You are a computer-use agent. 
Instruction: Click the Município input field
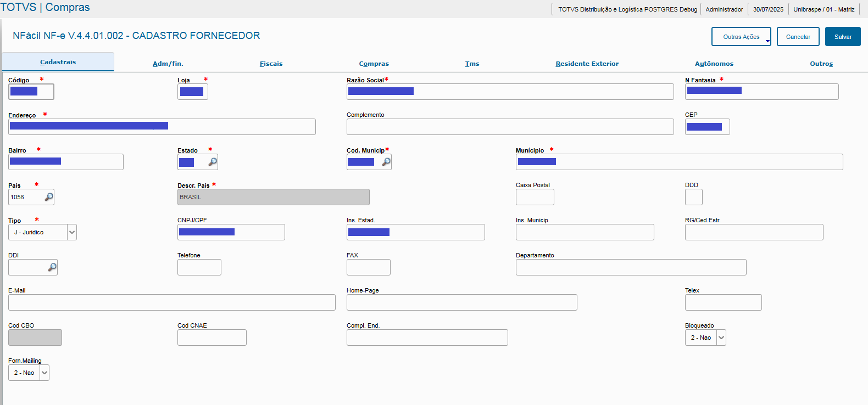(x=680, y=162)
